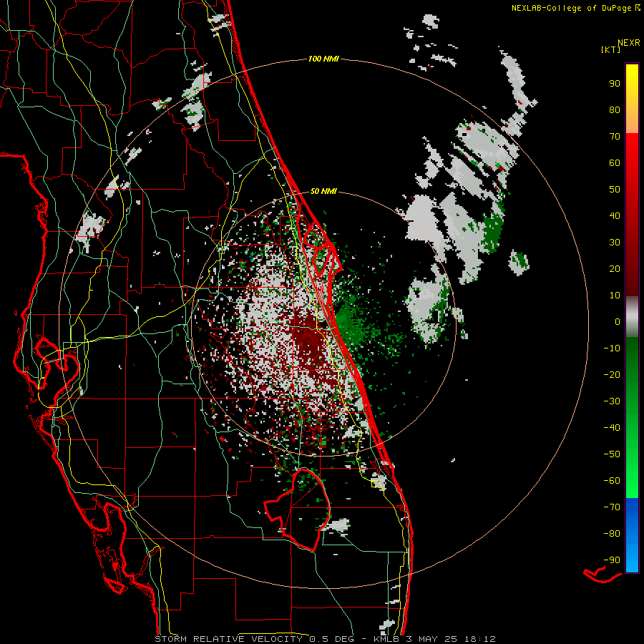Click the "80" value on the velocity scale
Viewport: 644px width, 644px height.
pos(615,109)
